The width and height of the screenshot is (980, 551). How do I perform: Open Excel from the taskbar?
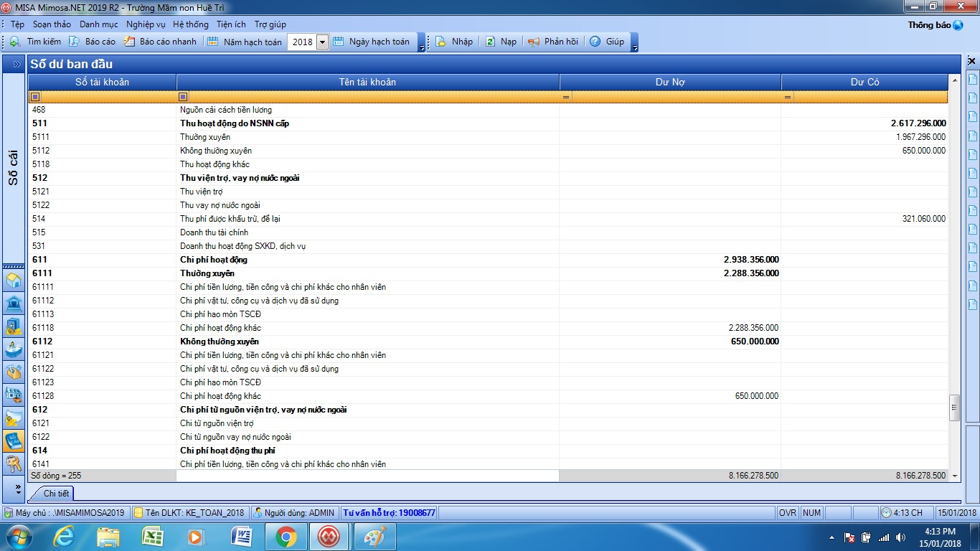point(153,537)
